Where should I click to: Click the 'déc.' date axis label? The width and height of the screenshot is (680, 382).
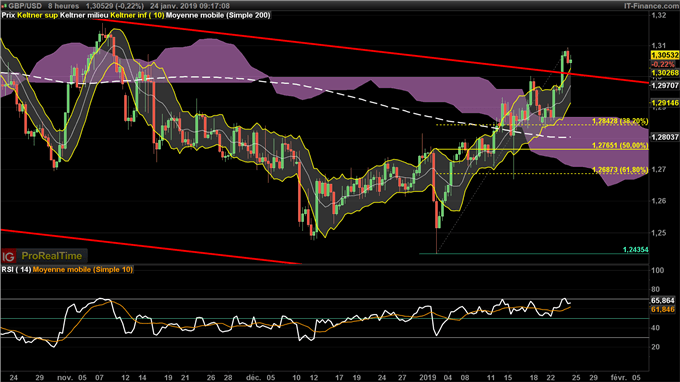253,377
